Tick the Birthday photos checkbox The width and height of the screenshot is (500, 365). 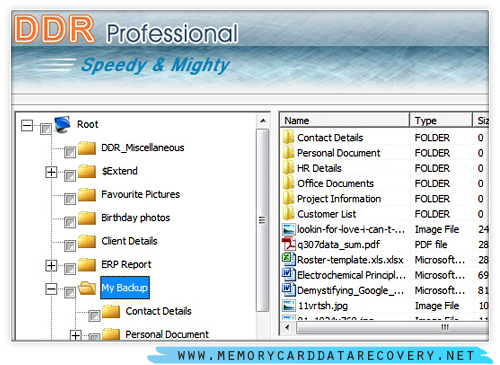70,222
